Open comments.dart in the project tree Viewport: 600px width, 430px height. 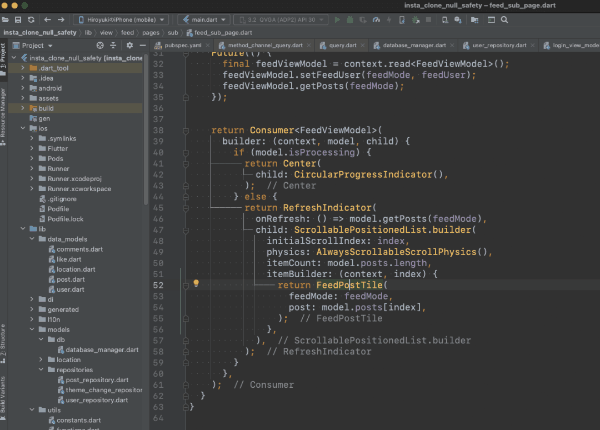tap(79, 249)
